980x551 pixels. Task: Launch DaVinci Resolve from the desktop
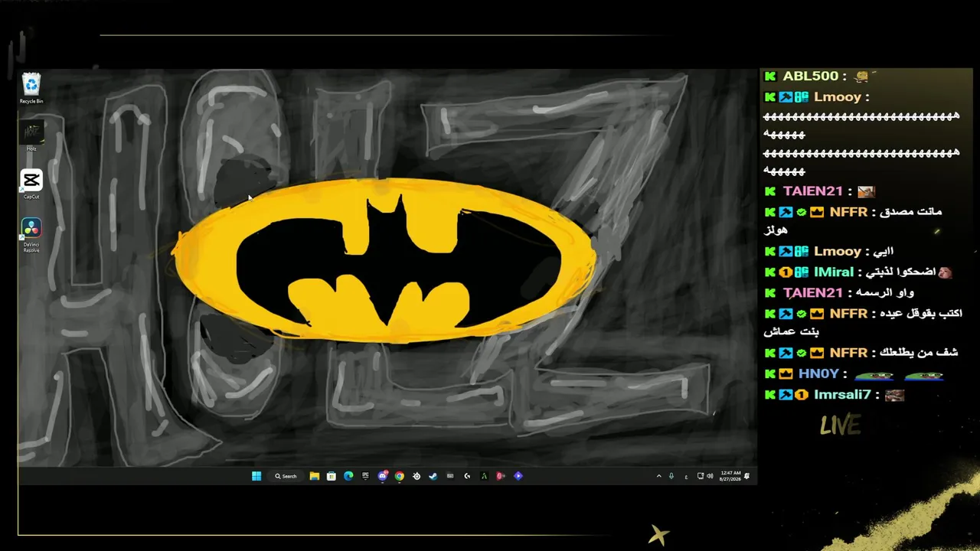coord(31,235)
